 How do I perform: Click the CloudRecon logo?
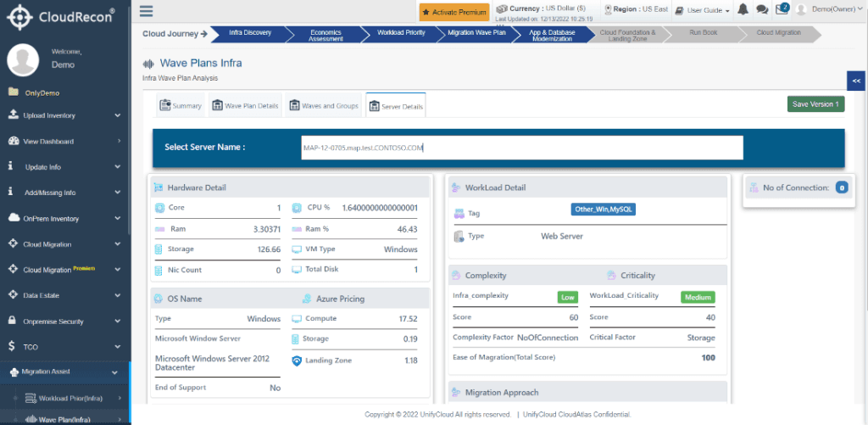point(60,16)
